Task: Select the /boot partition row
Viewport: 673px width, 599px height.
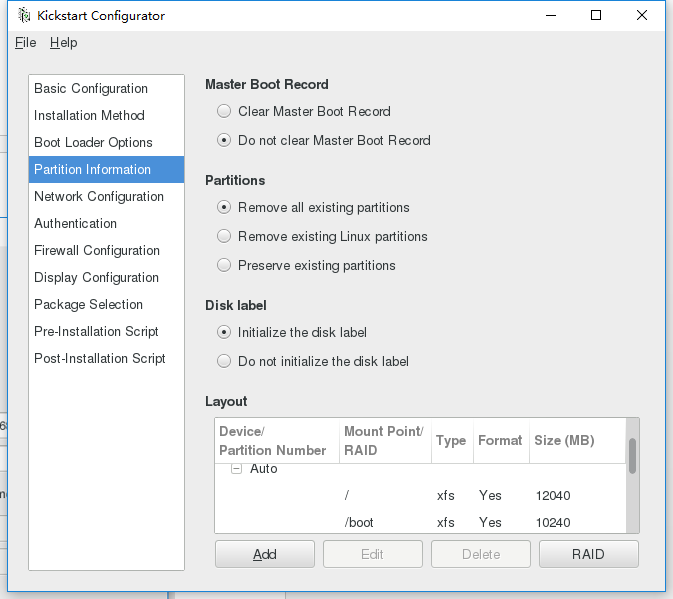Action: [420, 522]
